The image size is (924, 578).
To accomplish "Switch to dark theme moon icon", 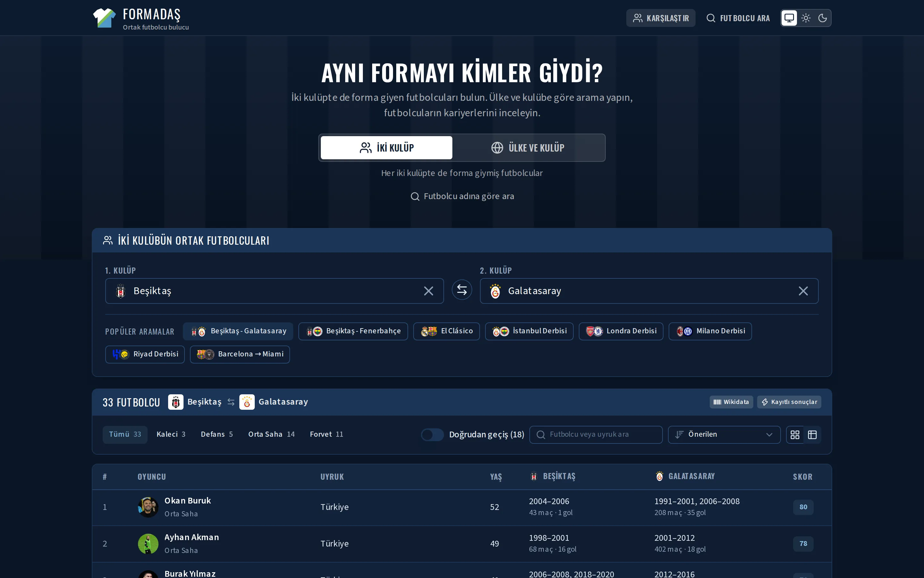I will click(822, 18).
